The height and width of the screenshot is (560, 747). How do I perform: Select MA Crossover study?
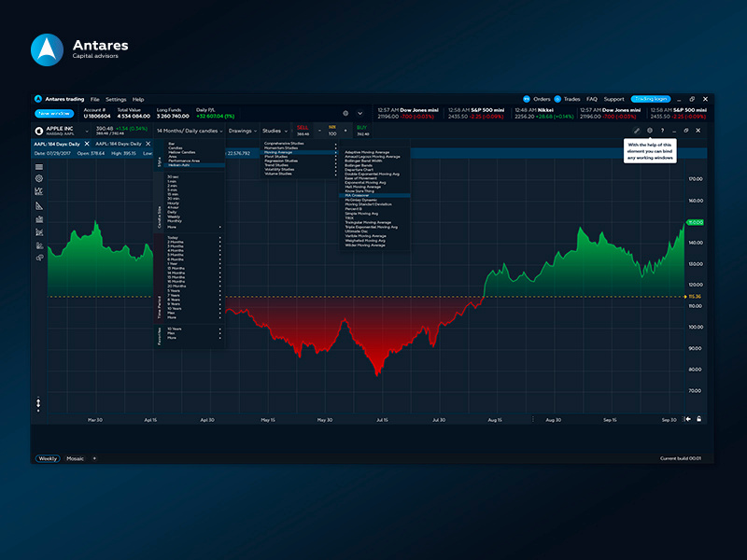pyautogui.click(x=374, y=196)
